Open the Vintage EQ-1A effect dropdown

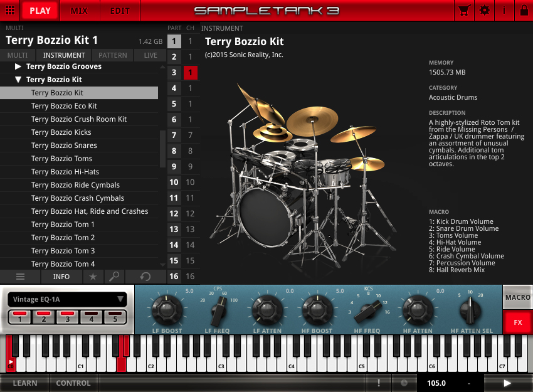click(67, 299)
